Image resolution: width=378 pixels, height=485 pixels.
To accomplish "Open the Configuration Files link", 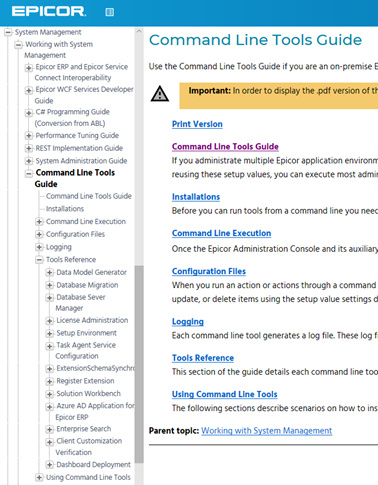I will [x=209, y=271].
